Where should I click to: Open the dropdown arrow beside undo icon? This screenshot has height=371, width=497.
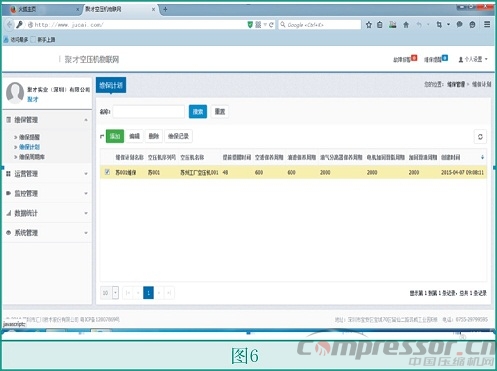[x=428, y=25]
